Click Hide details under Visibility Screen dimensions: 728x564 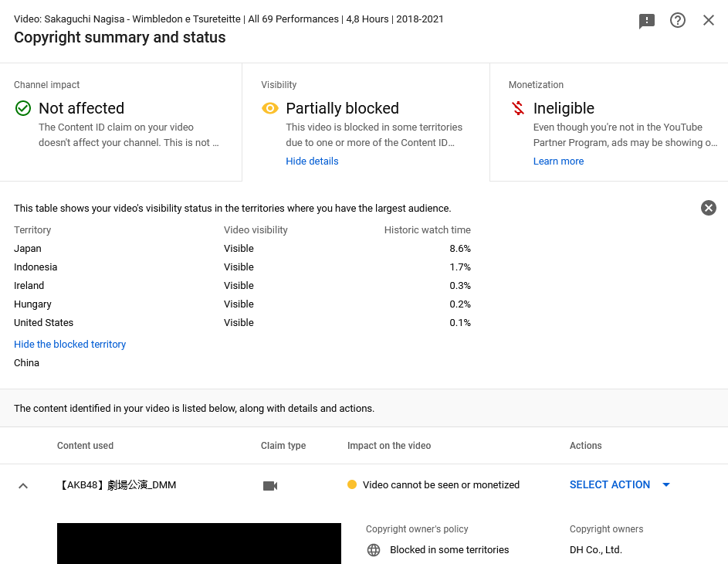click(x=312, y=161)
